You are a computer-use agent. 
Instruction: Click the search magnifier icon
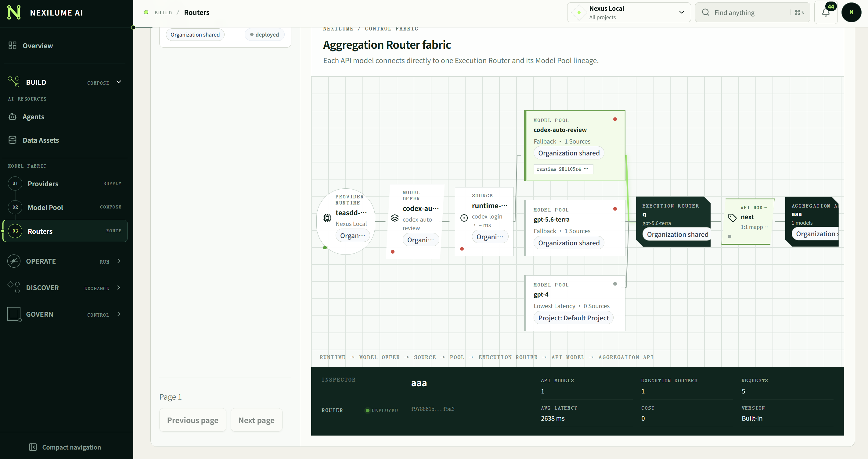tap(705, 12)
